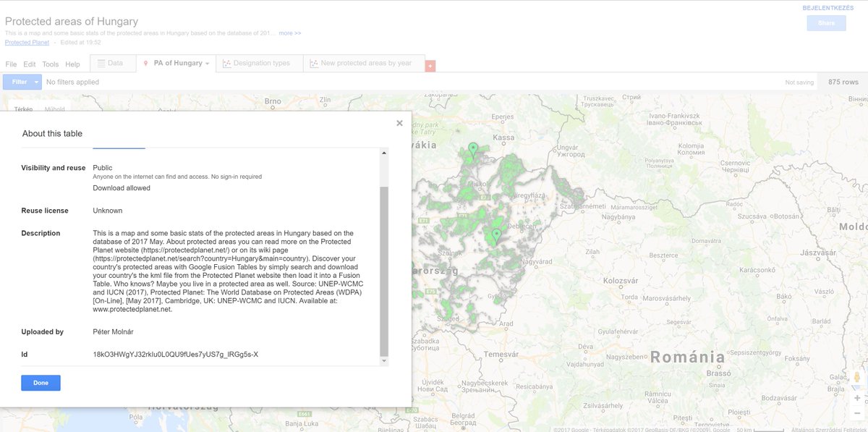Open the PA of Hungary tab dropdown arrow
Viewport: 868px width, 432px height.
coord(207,64)
